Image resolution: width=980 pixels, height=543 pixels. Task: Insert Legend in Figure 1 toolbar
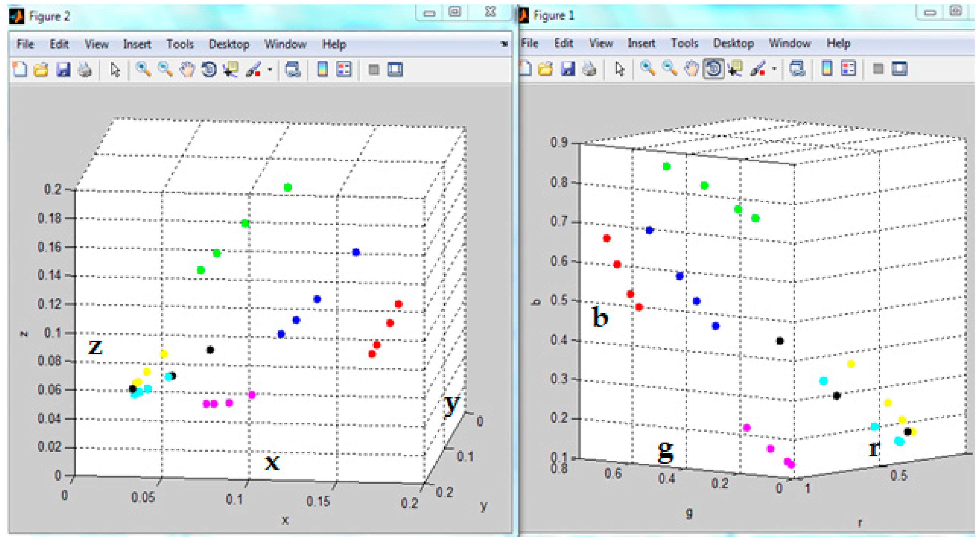(848, 69)
